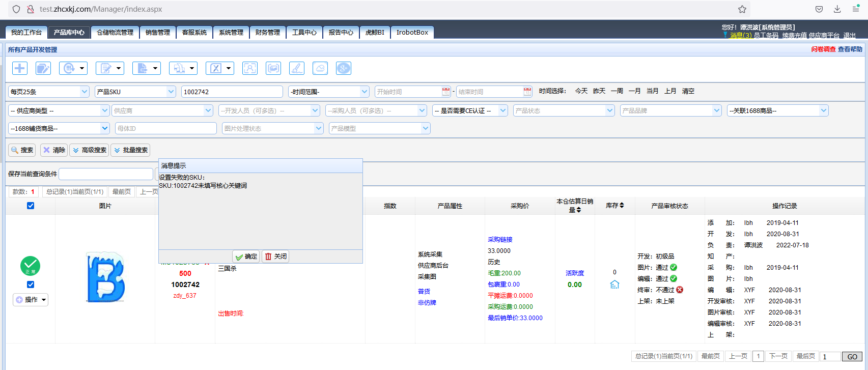This screenshot has height=370, width=868.
Task: Toggle the product row checkbox for 1002742
Action: pyautogui.click(x=31, y=284)
